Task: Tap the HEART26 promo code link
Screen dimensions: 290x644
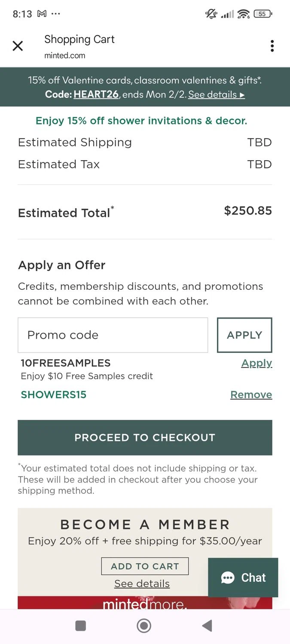Action: (x=96, y=94)
